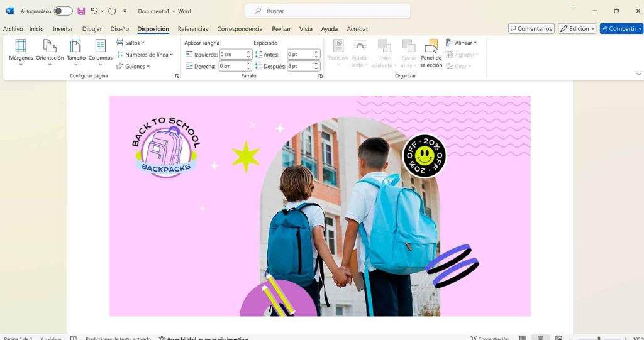This screenshot has width=644, height=340.
Task: Open the Orientación options
Action: (50, 52)
